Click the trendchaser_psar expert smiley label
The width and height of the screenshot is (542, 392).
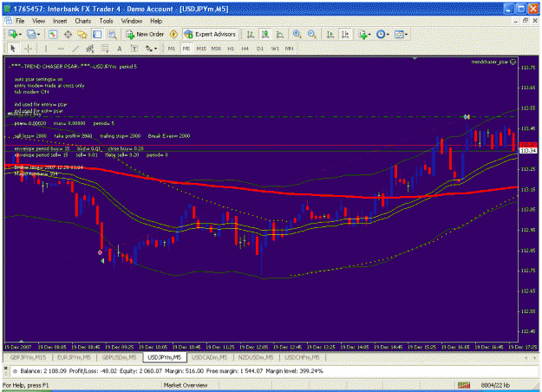tap(493, 62)
